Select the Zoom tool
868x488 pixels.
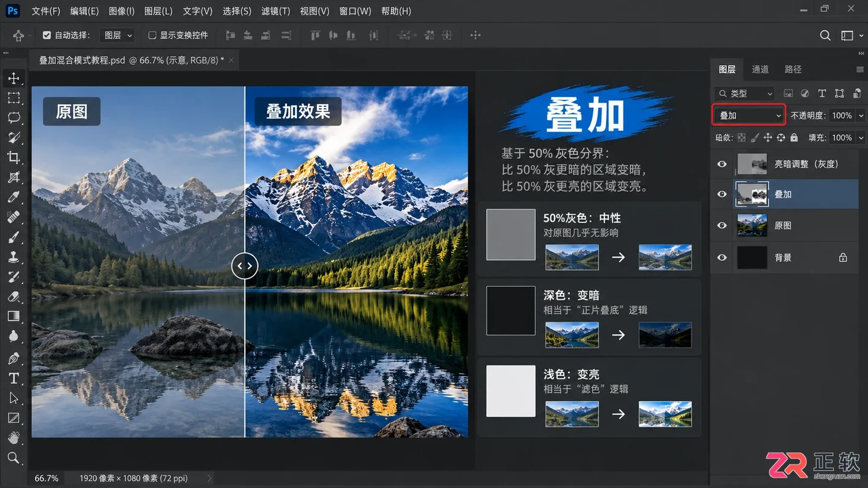pyautogui.click(x=13, y=458)
